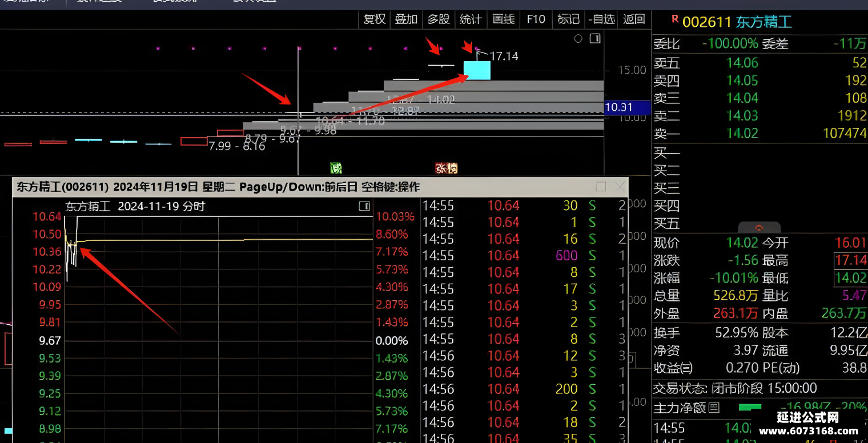Toggle the intraday chart panel layout icon
868x443 pixels.
point(364,206)
